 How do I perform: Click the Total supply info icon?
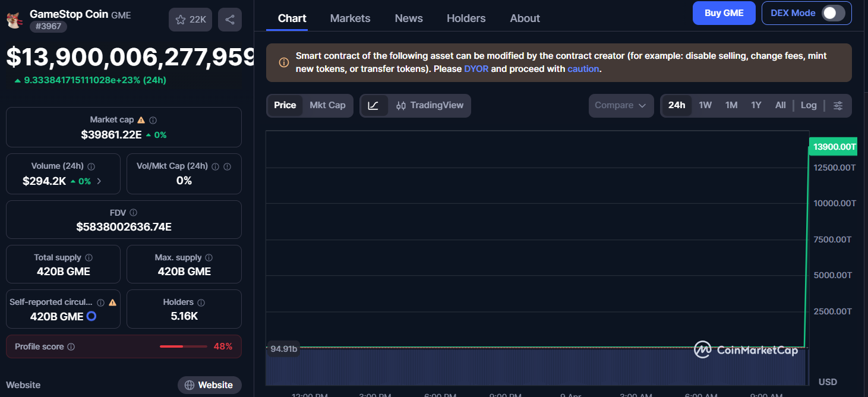click(x=89, y=258)
